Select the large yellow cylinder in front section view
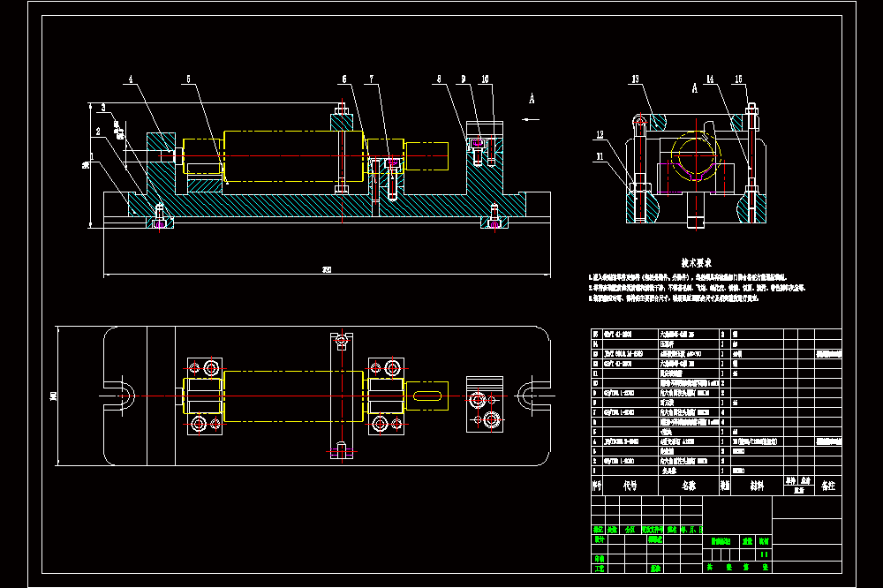Screen dimensions: 883x588 pos(293,156)
